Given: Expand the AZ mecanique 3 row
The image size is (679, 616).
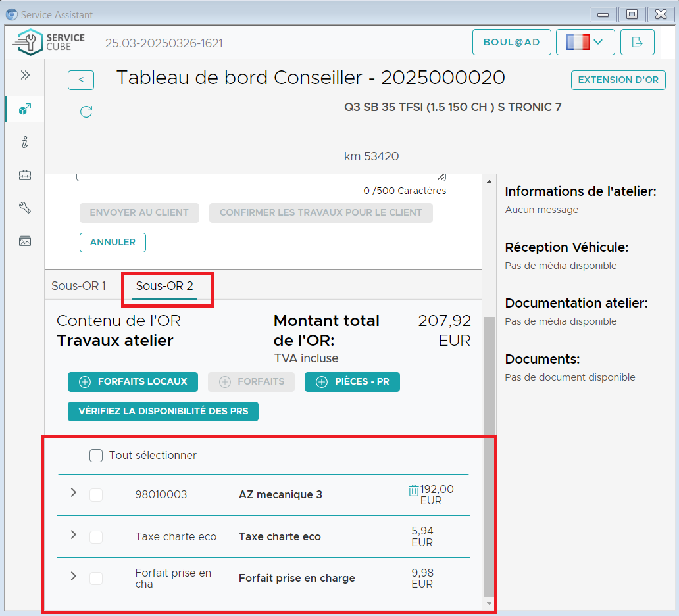Looking at the screenshot, I should click(x=74, y=492).
